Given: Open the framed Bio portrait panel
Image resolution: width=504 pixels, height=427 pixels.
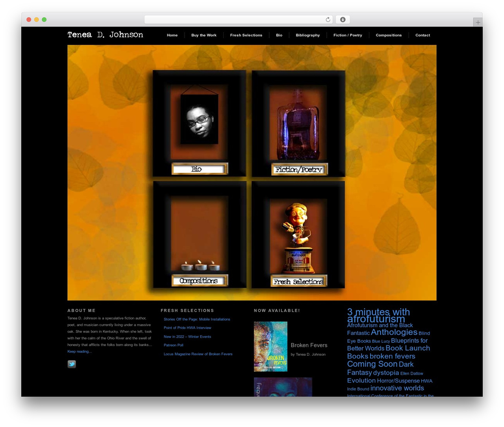Looking at the screenshot, I should coord(199,123).
